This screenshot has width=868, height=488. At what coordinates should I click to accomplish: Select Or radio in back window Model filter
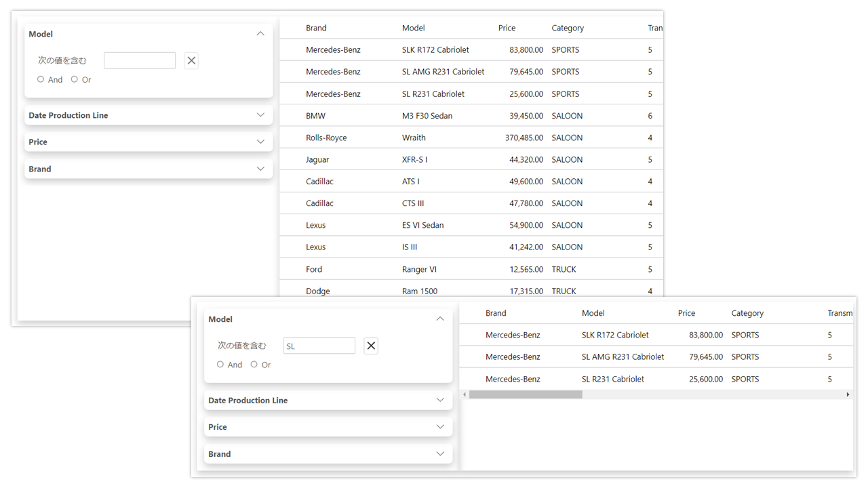pos(75,79)
